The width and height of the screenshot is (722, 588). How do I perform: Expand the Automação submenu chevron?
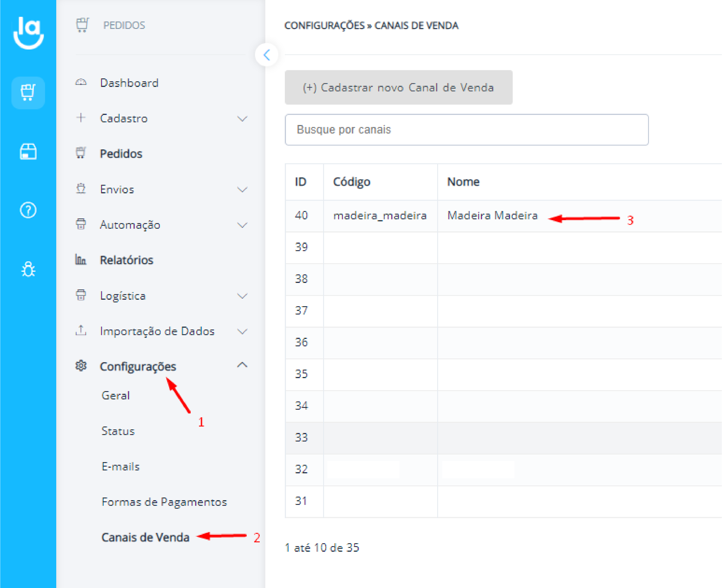pos(242,225)
